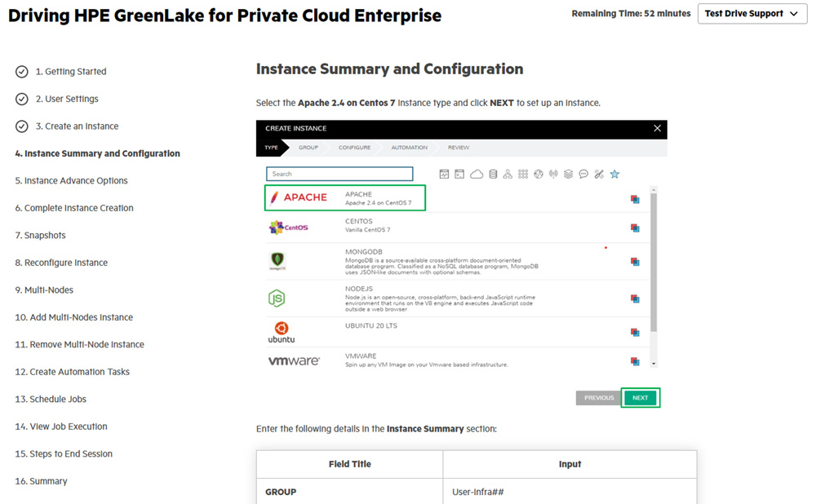Screen dimensions: 816x504
Task: Select the Automation wizard step tab
Action: click(x=409, y=148)
